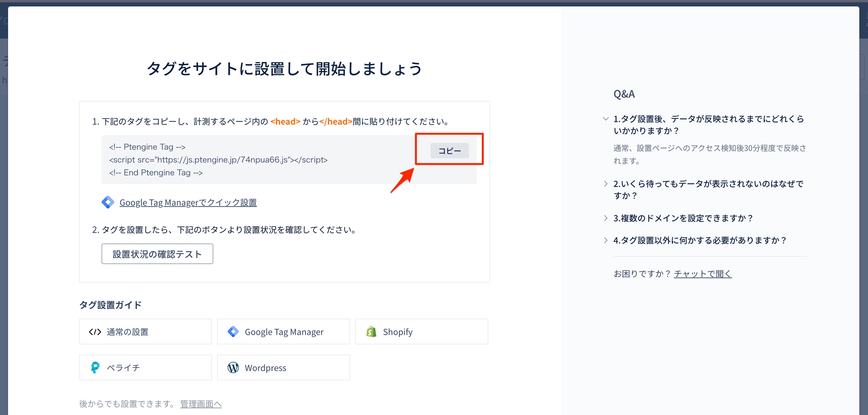
Task: Open the Wordpress guide tile label
Action: point(265,368)
